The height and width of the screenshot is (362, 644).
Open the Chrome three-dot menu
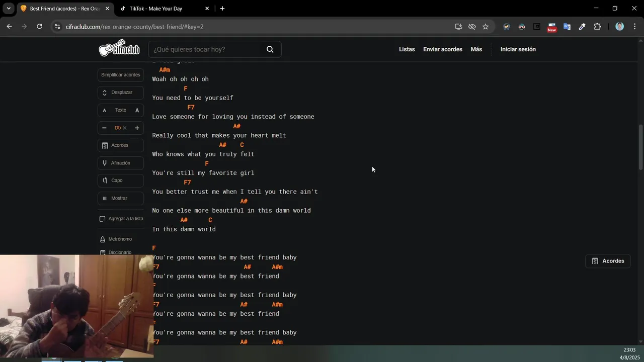coord(635,27)
